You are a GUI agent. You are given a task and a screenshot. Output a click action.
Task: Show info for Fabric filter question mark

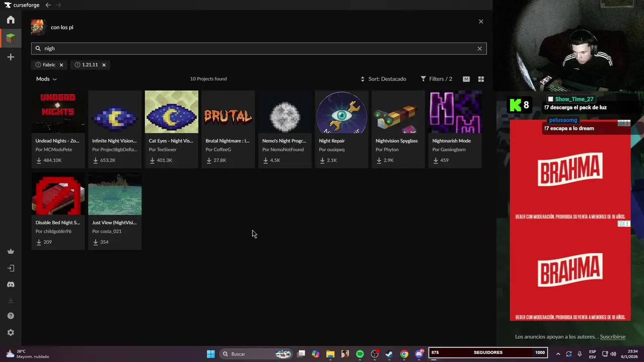[38, 65]
